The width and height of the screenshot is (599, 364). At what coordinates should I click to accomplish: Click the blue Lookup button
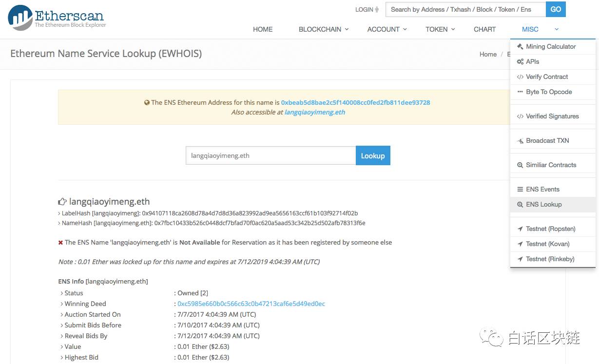click(373, 156)
